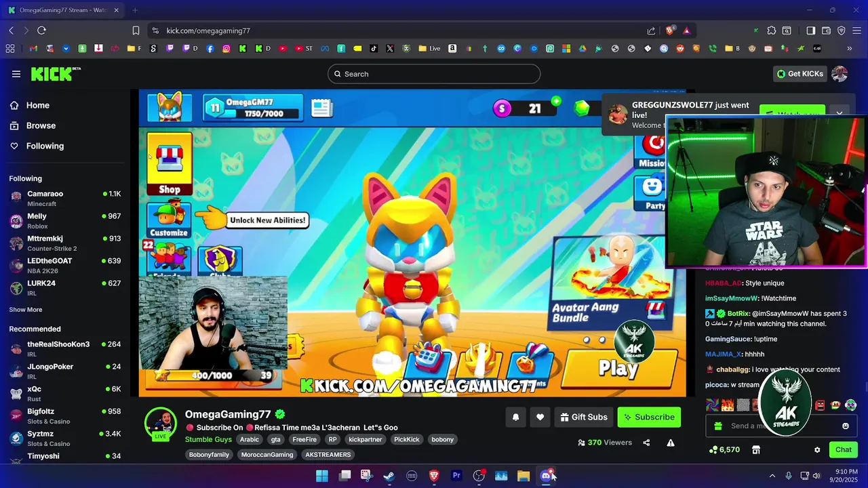Collapse the live notification popup chevron
This screenshot has width=868, height=488.
(x=839, y=113)
